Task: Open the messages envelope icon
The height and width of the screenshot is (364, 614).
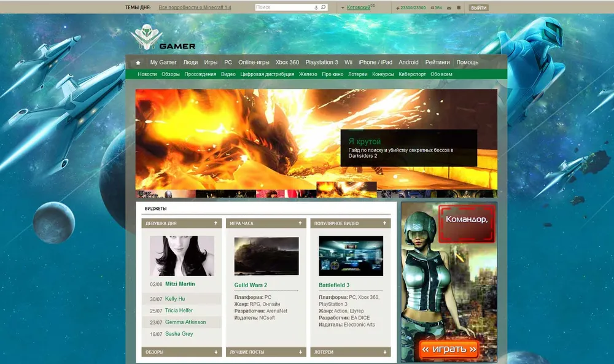Action: tap(449, 8)
